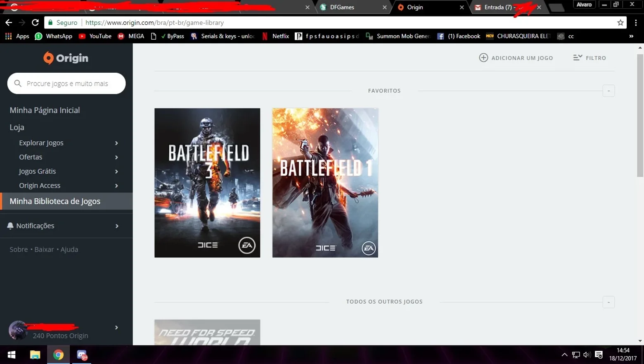The width and height of the screenshot is (644, 364).
Task: Open the clock and date in the taskbar
Action: 623,354
